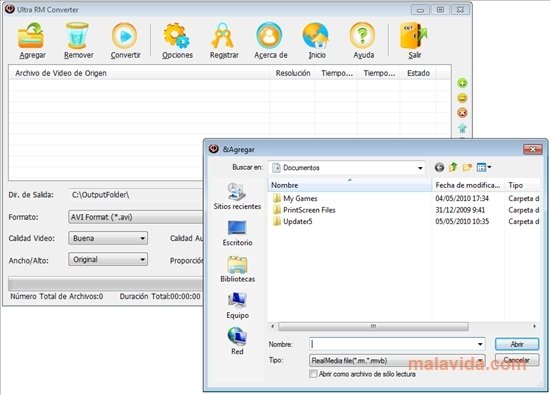Go to Escritorio in the places bar
The image size is (550, 395).
237,233
